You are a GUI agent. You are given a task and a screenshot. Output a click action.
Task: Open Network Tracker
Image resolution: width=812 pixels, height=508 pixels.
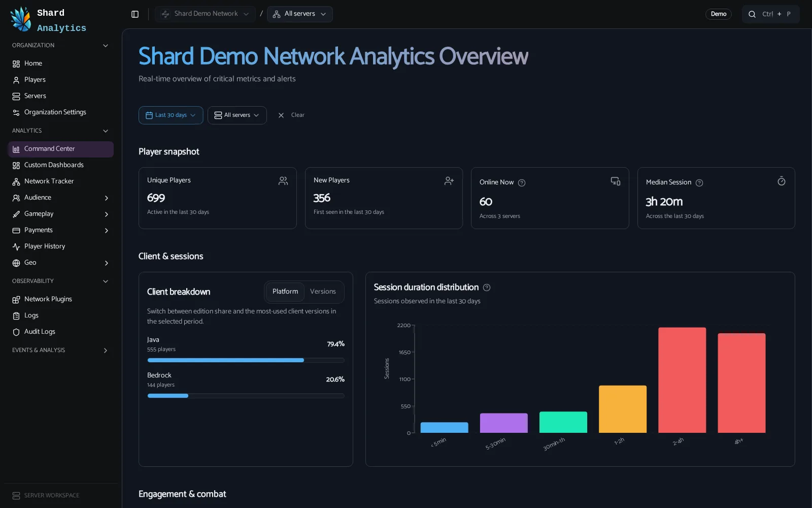(x=61, y=181)
